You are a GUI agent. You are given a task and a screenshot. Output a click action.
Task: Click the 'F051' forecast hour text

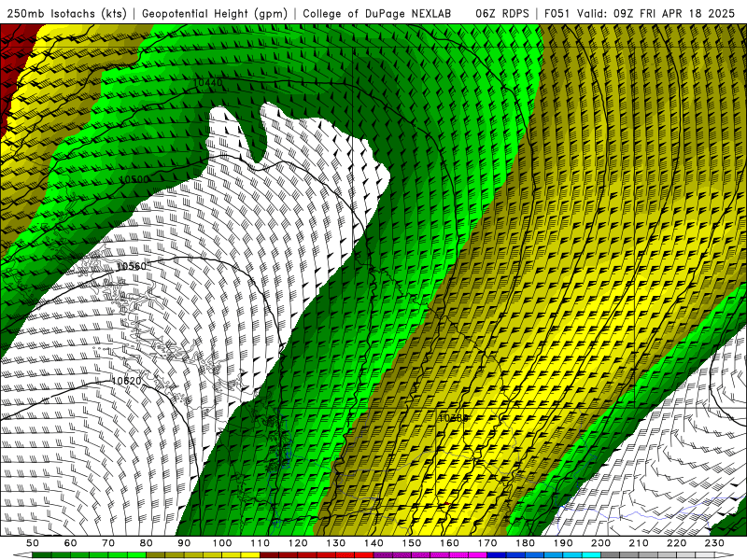[x=557, y=13]
